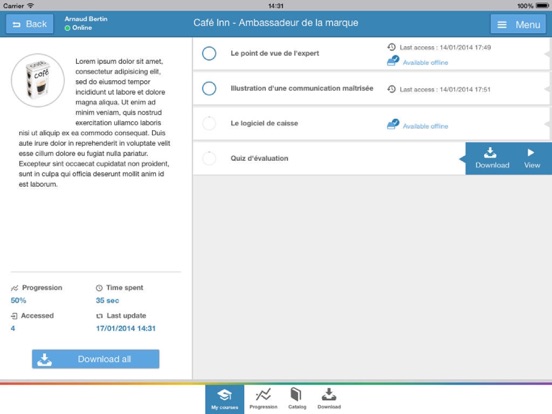The width and height of the screenshot is (552, 414).
Task: Go back using the Back button
Action: (x=30, y=24)
